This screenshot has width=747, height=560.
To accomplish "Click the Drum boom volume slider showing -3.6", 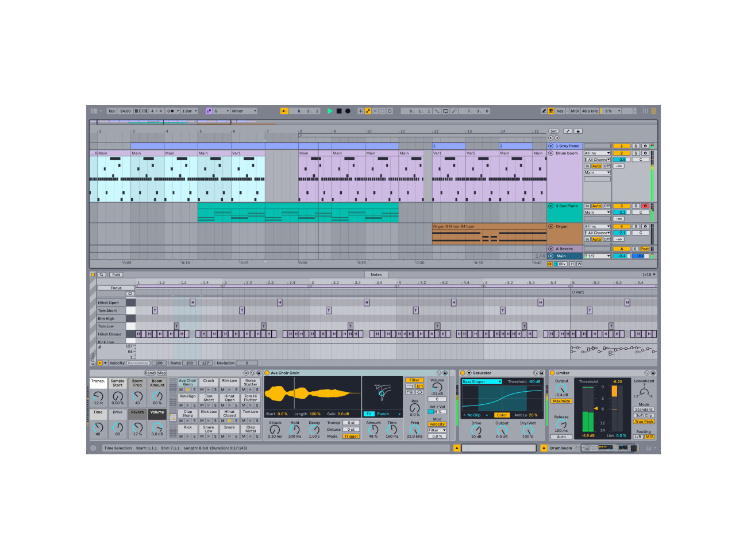I will pos(621,160).
